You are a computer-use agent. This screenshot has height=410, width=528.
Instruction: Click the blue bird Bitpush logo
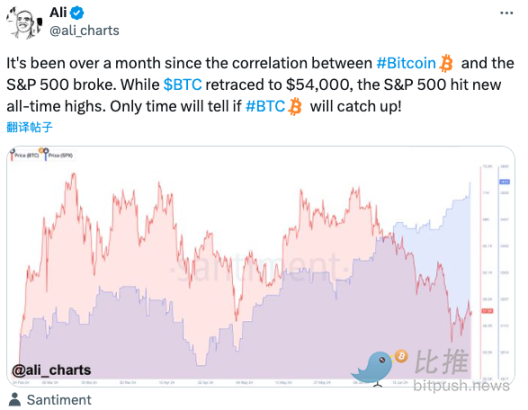[372, 368]
